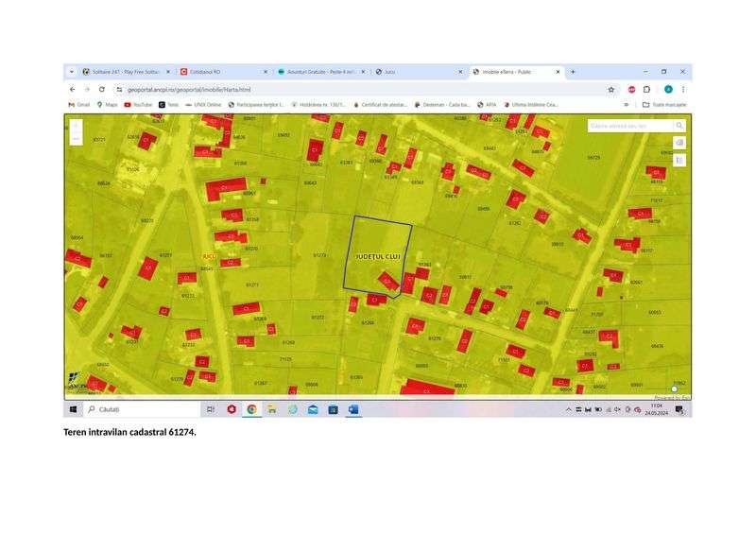Click the JUCU locality label on map
756x535 pixels.
(210, 256)
